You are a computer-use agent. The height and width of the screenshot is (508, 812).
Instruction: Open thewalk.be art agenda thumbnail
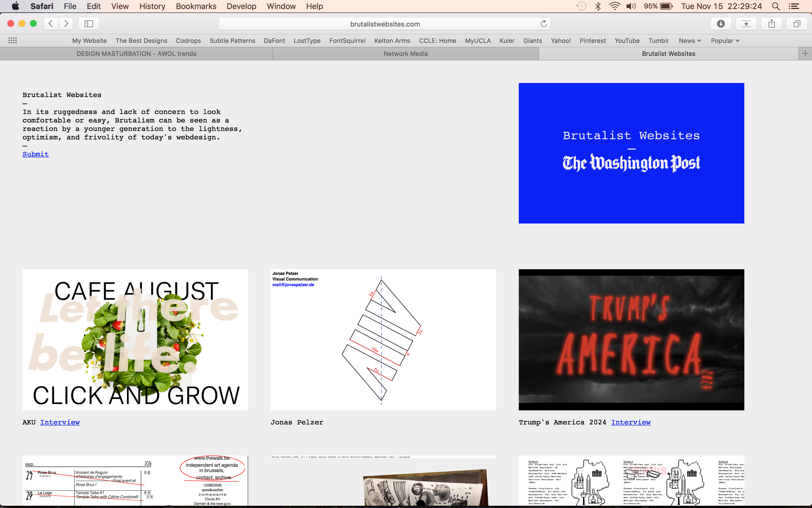[135, 480]
